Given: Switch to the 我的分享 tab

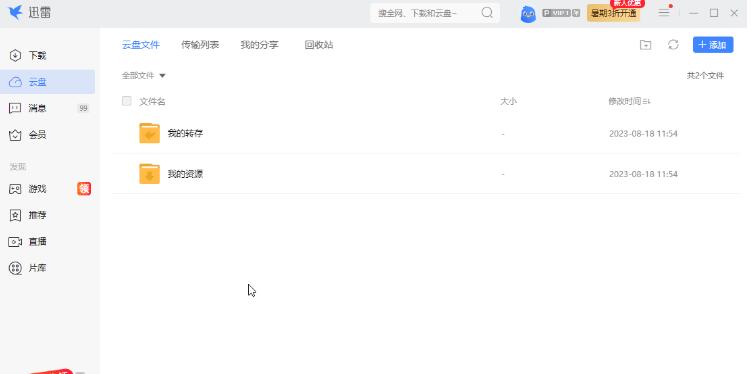Looking at the screenshot, I should (259, 45).
